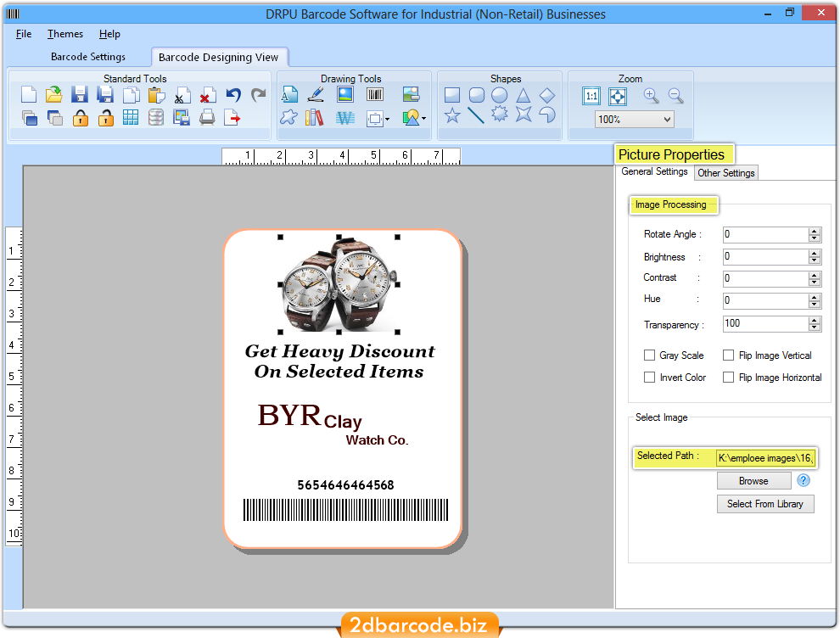Bring the selected object to front

coord(30,117)
